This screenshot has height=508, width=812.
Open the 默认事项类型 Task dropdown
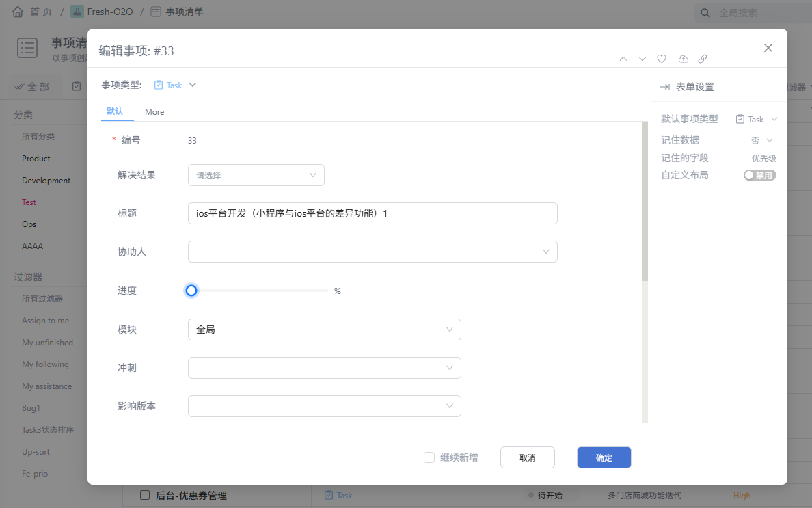(x=757, y=120)
